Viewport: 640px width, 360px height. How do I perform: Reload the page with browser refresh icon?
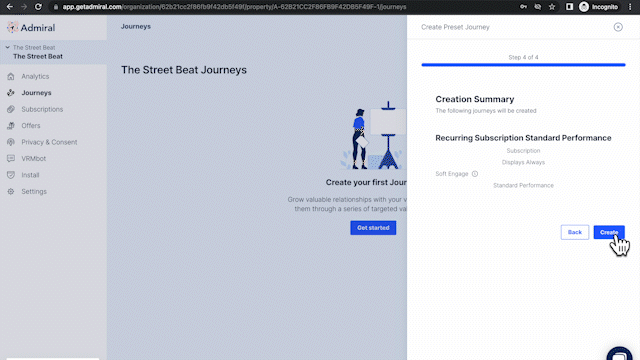[38, 7]
